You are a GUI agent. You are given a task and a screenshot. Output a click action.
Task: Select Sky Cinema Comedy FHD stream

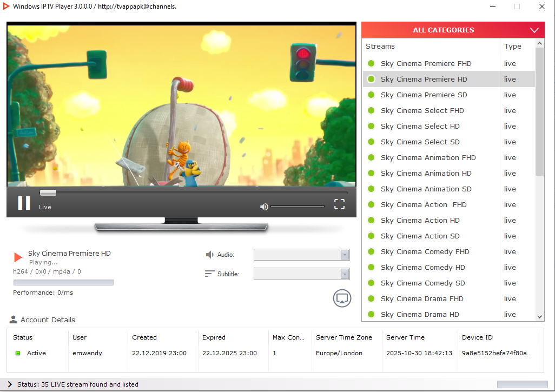click(425, 251)
